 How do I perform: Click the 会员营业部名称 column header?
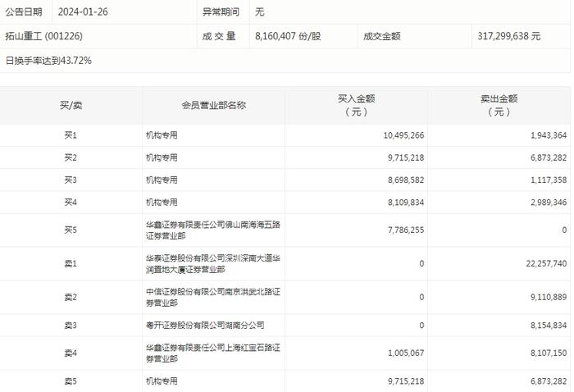pyautogui.click(x=214, y=106)
